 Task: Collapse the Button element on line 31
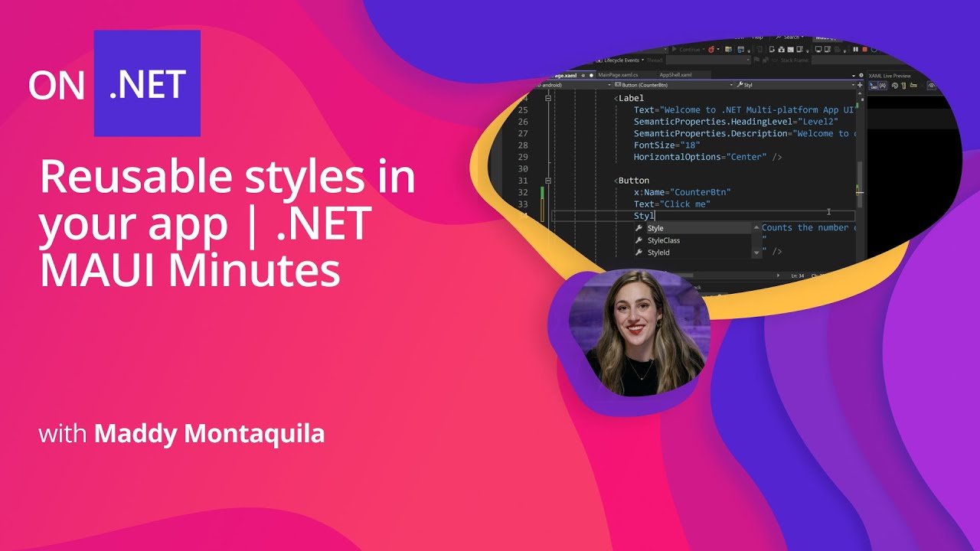pos(548,181)
